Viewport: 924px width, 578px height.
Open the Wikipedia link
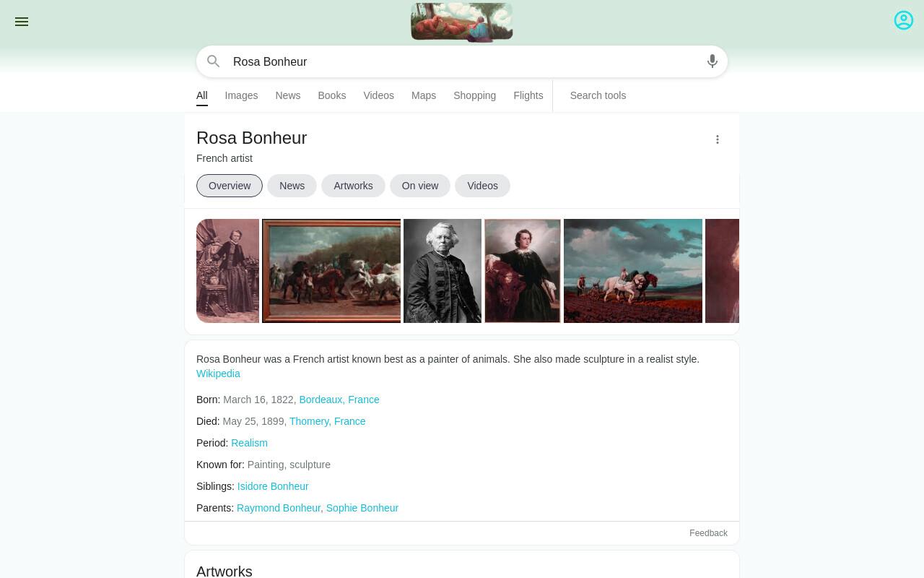coord(218,374)
